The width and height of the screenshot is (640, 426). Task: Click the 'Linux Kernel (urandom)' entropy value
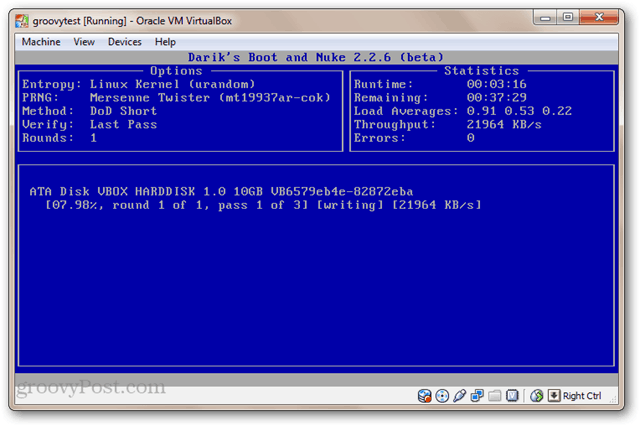(x=172, y=84)
